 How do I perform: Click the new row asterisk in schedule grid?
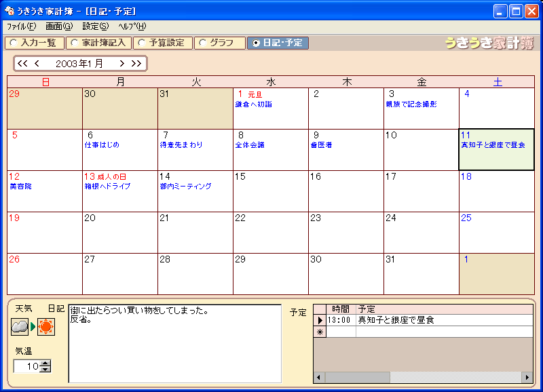pos(320,332)
